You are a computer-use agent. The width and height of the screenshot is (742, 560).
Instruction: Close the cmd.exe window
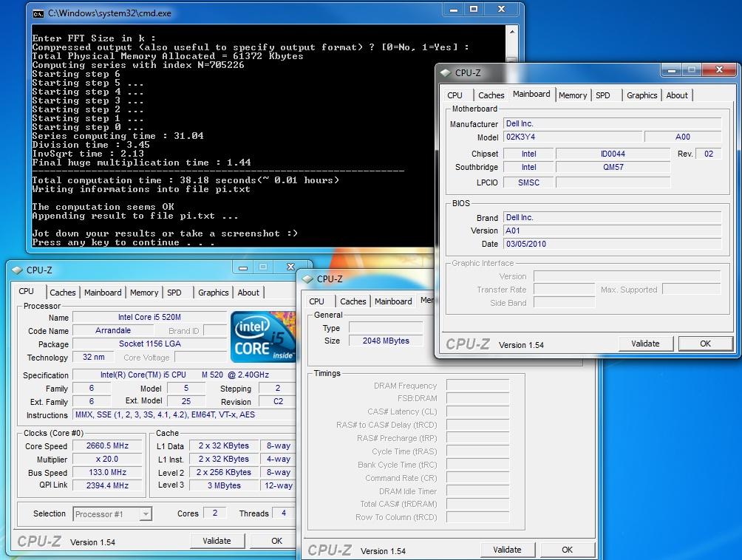[502, 10]
